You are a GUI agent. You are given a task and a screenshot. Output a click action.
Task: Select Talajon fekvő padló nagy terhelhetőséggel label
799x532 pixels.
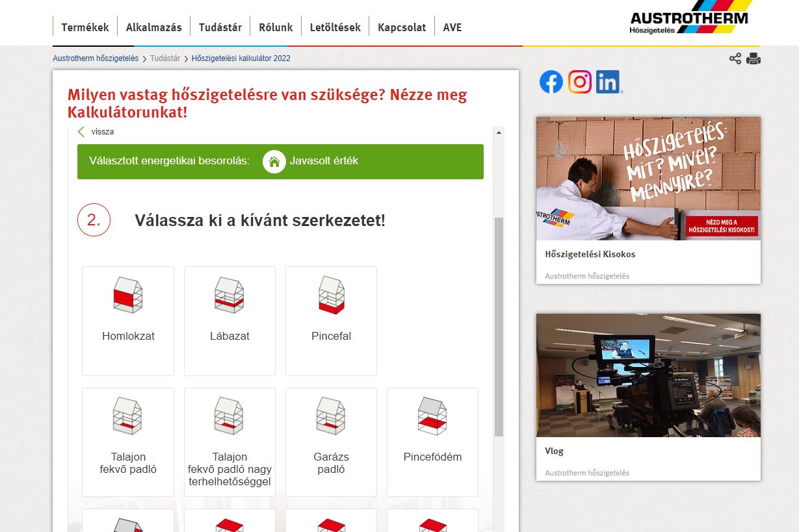click(229, 470)
